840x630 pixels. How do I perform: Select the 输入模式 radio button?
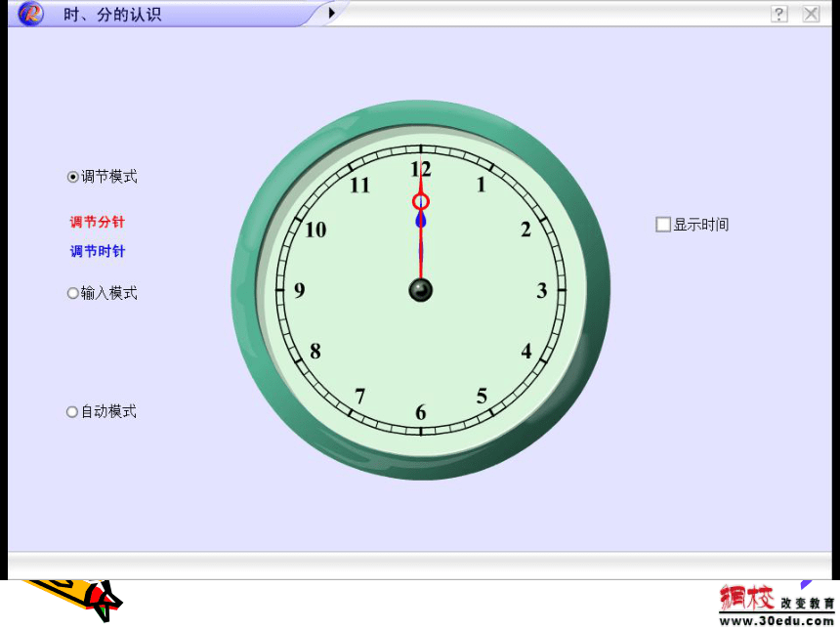coord(73,293)
